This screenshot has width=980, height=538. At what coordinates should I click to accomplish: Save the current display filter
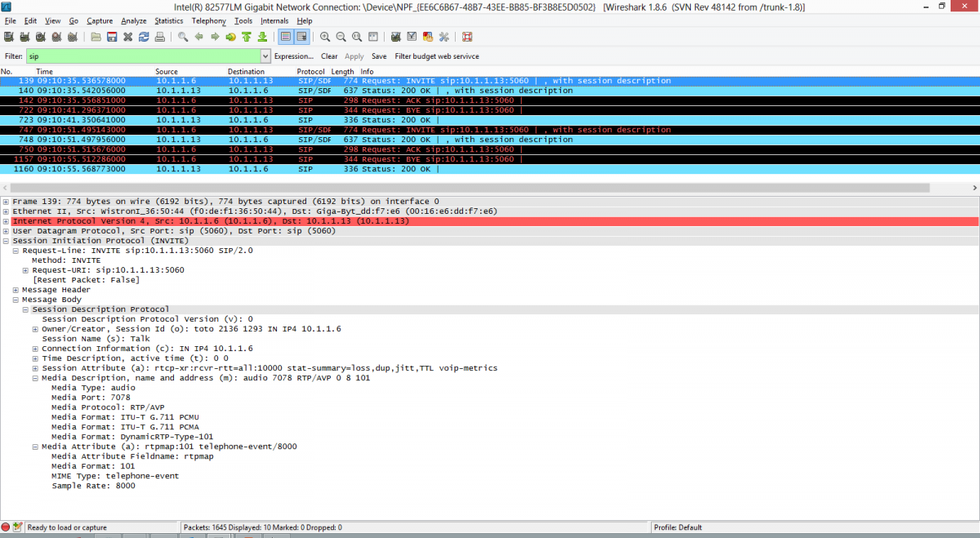379,56
